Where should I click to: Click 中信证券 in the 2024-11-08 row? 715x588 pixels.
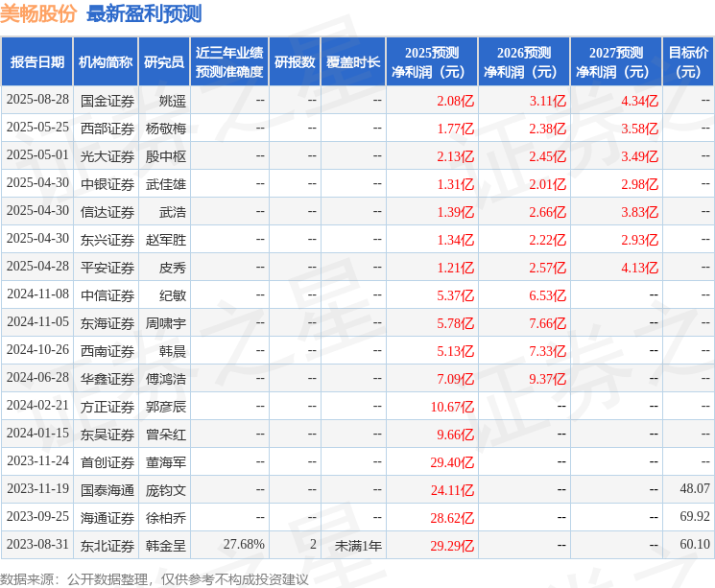pyautogui.click(x=107, y=295)
